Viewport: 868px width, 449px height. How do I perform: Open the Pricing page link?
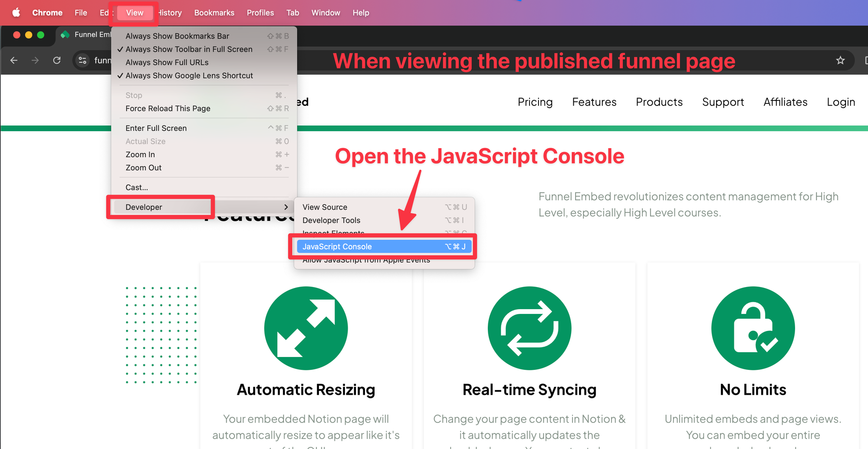tap(535, 102)
